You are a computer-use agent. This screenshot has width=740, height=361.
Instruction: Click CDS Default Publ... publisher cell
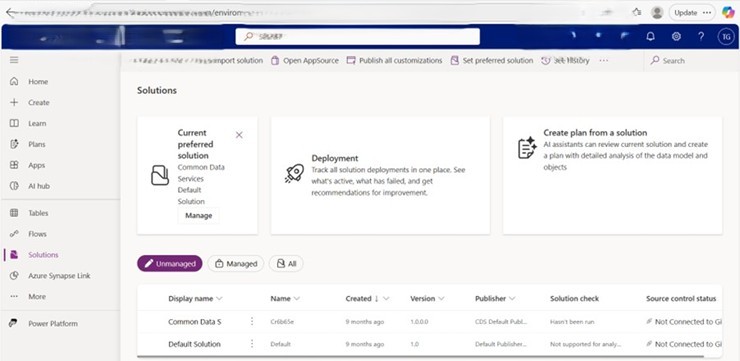pos(501,322)
